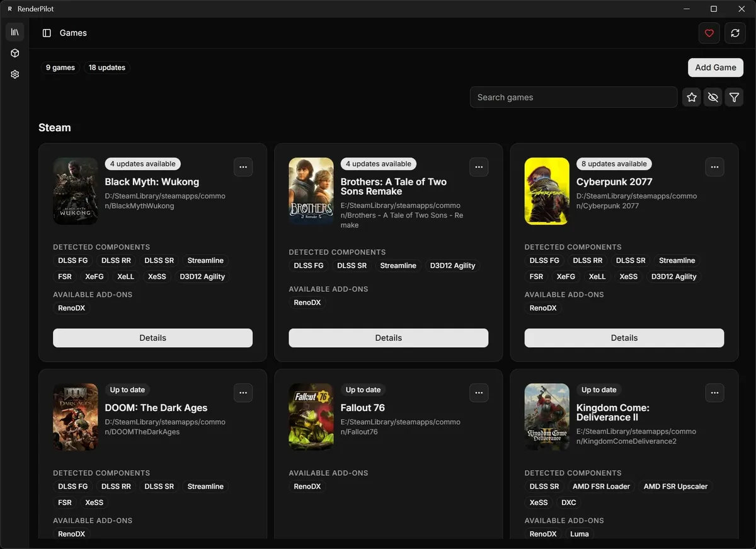The width and height of the screenshot is (756, 549).
Task: Toggle the sidebar panel icon beside Games
Action: click(47, 33)
